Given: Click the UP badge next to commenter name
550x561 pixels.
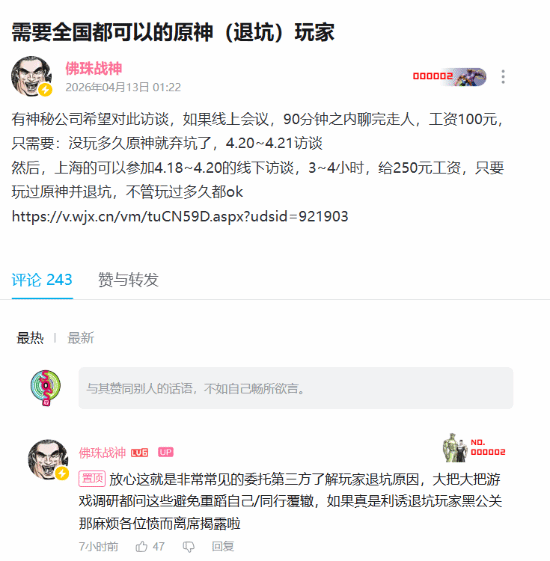Looking at the screenshot, I should click(x=165, y=452).
